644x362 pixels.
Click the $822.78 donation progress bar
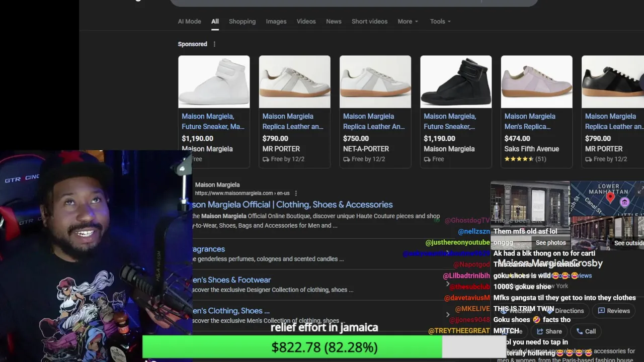(324, 347)
